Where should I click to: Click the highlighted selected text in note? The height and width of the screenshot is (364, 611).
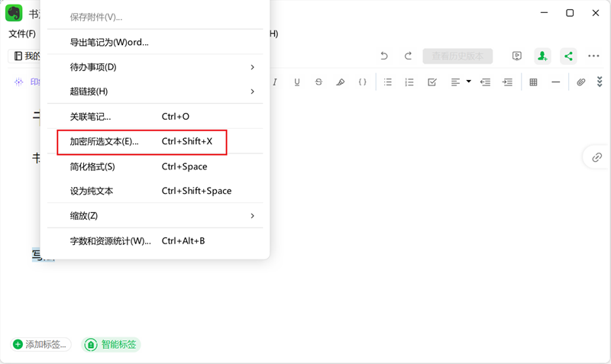point(36,255)
